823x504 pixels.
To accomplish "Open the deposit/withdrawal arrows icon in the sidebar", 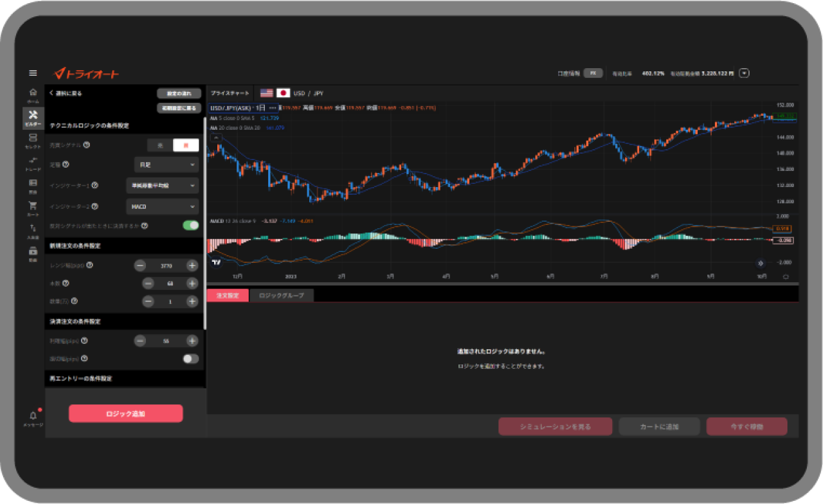I will (x=33, y=231).
